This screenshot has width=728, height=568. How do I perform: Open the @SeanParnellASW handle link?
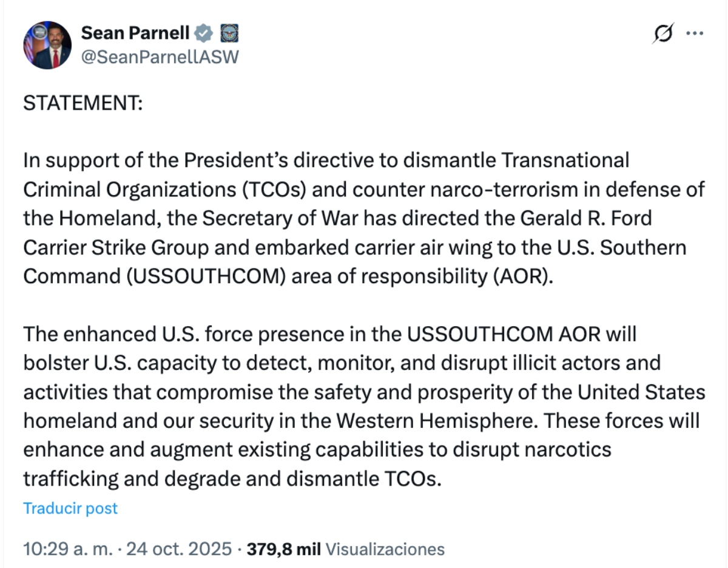click(x=160, y=56)
